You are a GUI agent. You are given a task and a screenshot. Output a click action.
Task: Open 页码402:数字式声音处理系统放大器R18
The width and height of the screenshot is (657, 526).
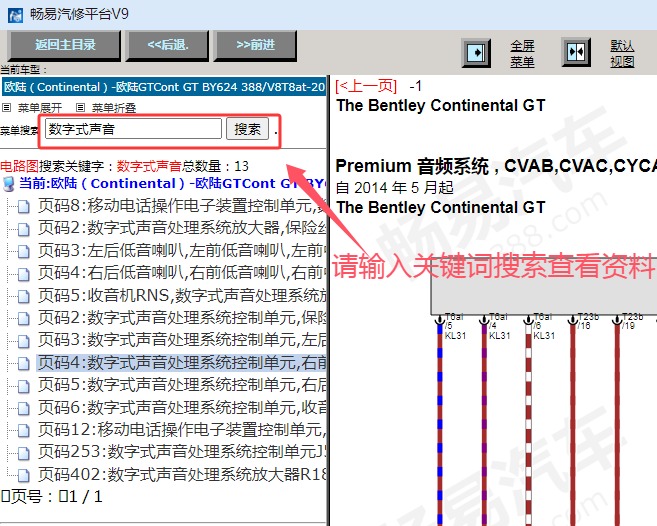click(x=181, y=474)
